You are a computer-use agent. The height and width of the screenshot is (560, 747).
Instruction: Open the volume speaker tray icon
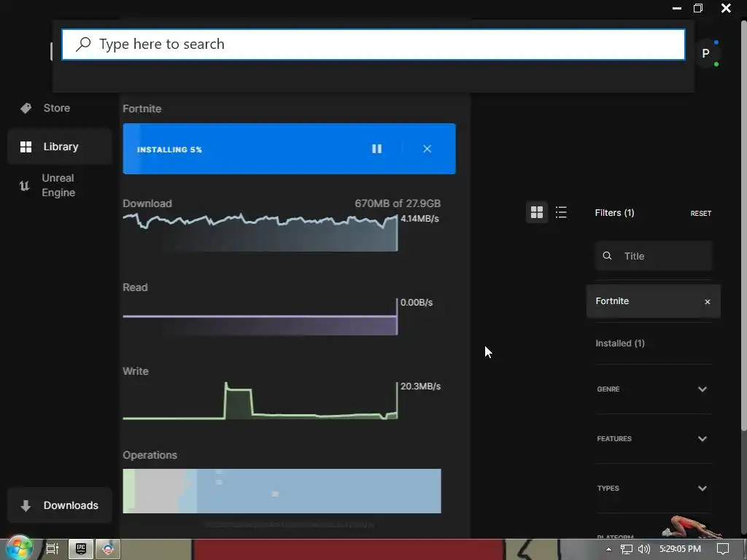(643, 549)
